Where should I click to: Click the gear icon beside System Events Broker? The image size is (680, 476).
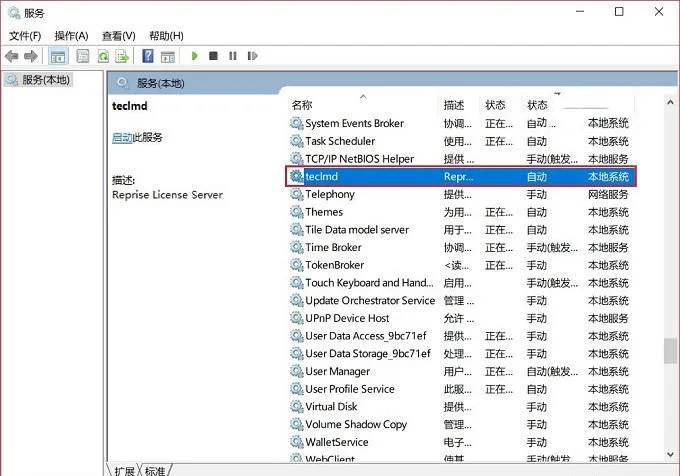297,123
